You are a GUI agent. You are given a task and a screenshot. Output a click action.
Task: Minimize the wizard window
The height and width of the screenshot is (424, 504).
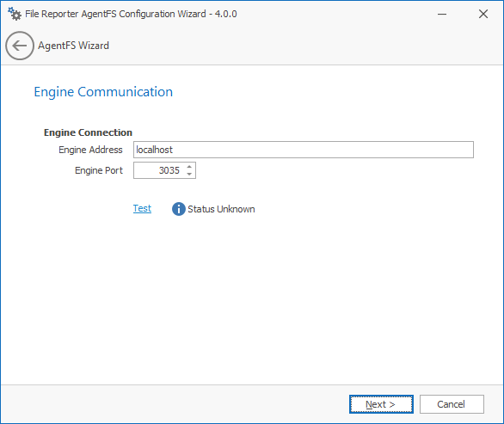click(x=442, y=14)
